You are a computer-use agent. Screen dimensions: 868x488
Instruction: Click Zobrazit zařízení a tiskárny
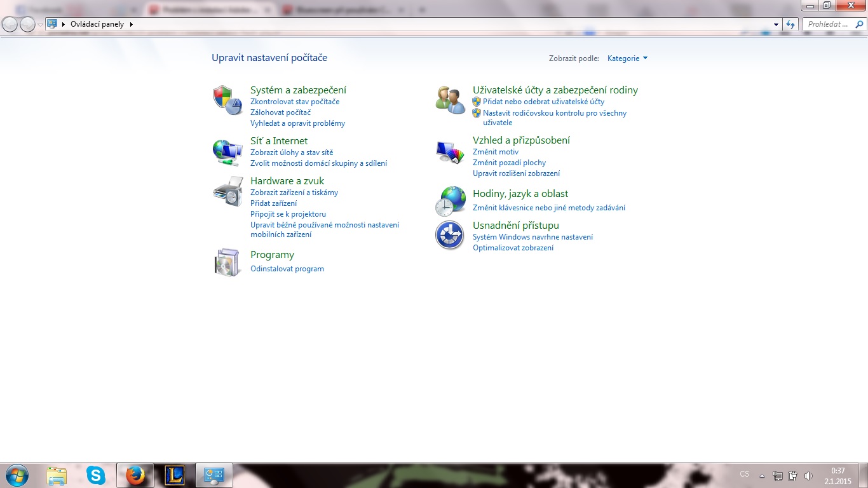(x=294, y=193)
